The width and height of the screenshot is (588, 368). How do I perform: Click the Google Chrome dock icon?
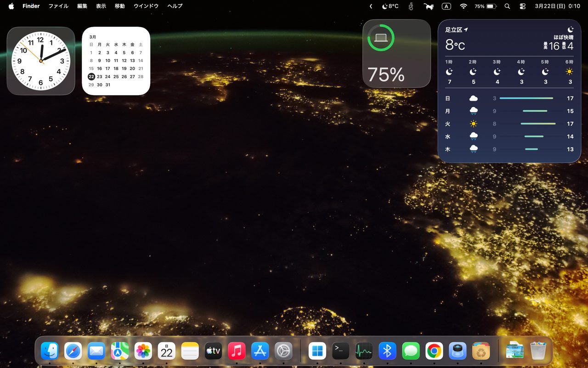click(434, 351)
